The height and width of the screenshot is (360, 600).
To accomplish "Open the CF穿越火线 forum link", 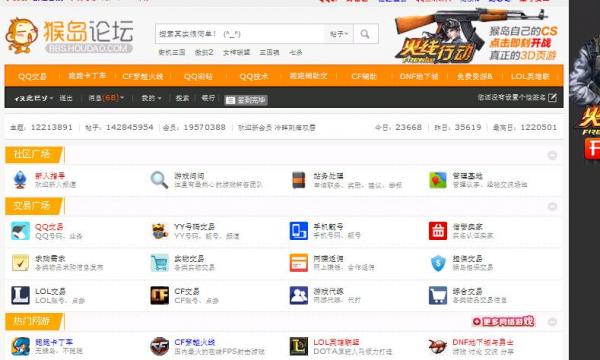I will (194, 342).
